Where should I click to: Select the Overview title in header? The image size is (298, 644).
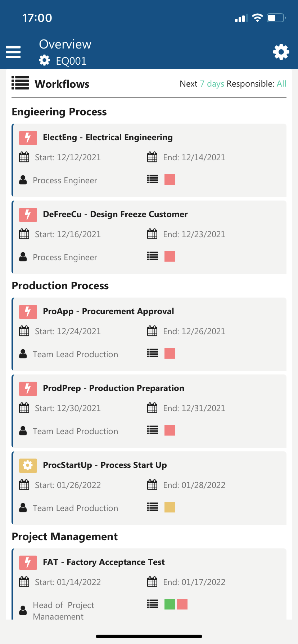coord(65,44)
